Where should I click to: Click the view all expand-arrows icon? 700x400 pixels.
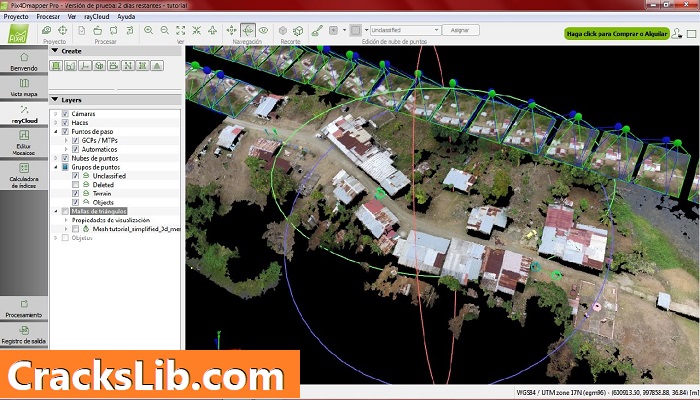(x=180, y=30)
